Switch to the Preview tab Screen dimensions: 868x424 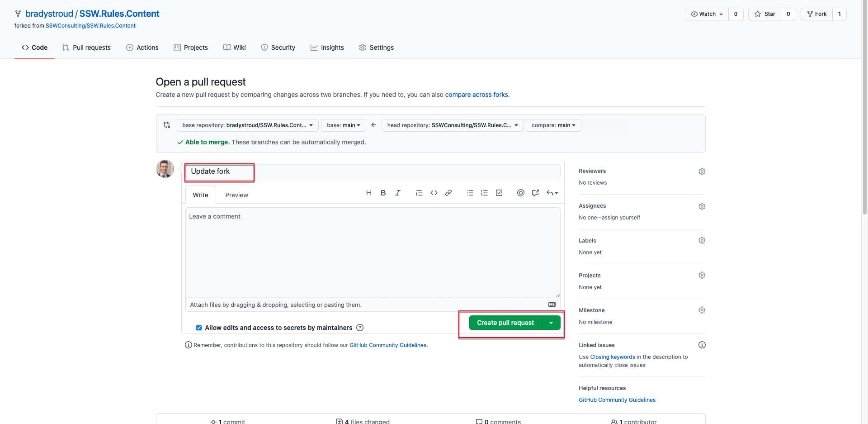[237, 195]
